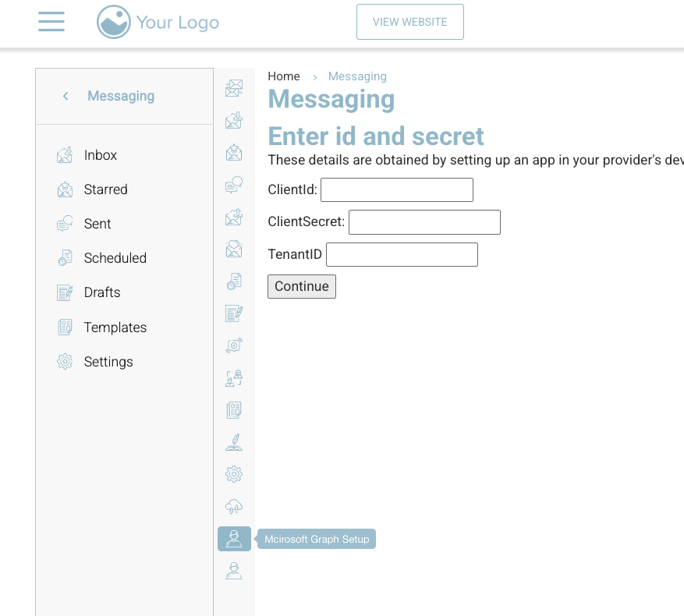Click the Continue button
This screenshot has height=616, width=684.
pos(301,286)
